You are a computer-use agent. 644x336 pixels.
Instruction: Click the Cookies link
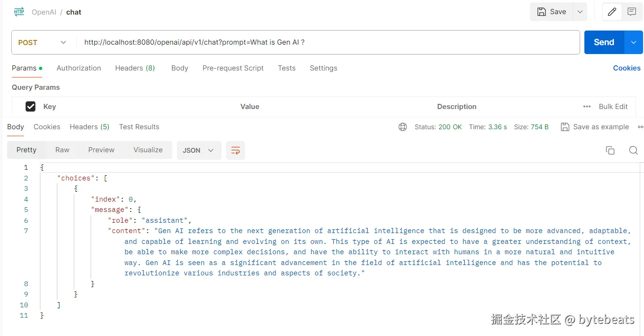click(627, 68)
